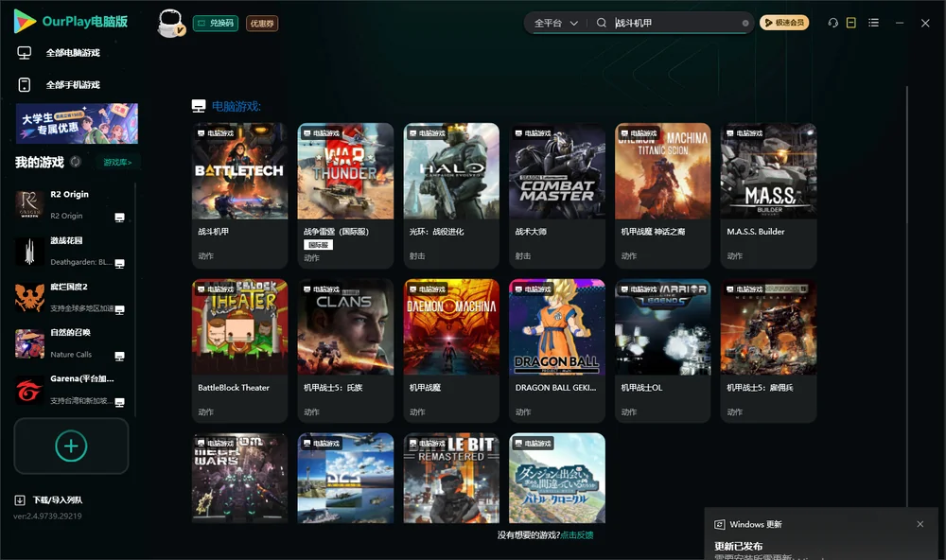Click the 优惠券 coupon button
Image resolution: width=946 pixels, height=560 pixels.
pos(262,24)
